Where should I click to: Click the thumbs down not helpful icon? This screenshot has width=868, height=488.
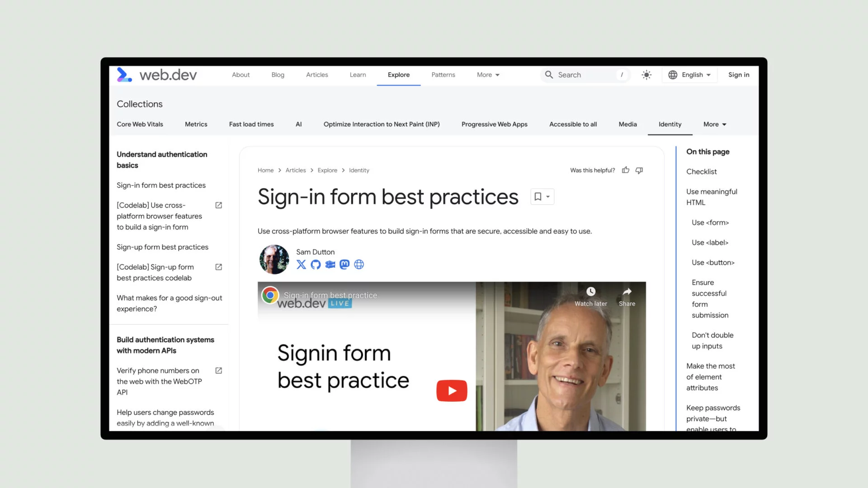point(639,170)
